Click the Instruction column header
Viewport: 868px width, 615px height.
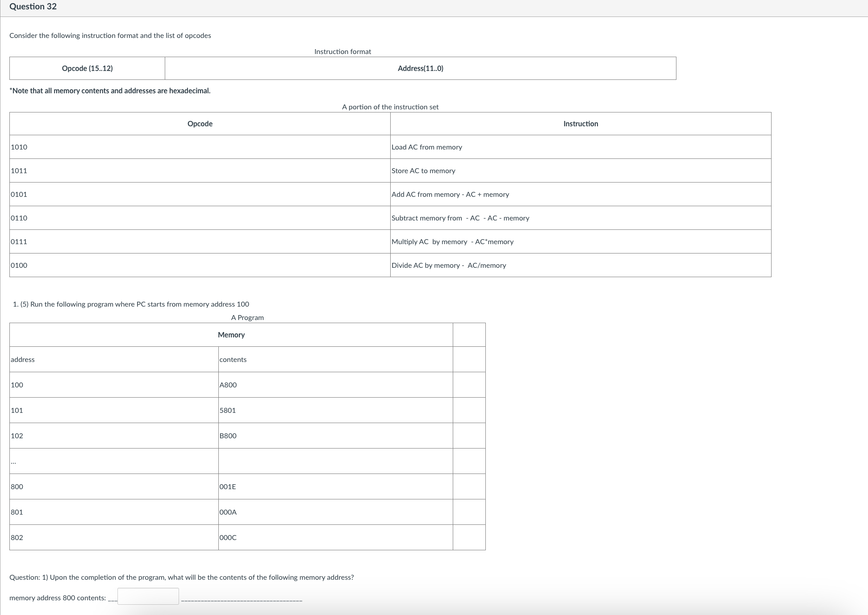[x=580, y=124]
